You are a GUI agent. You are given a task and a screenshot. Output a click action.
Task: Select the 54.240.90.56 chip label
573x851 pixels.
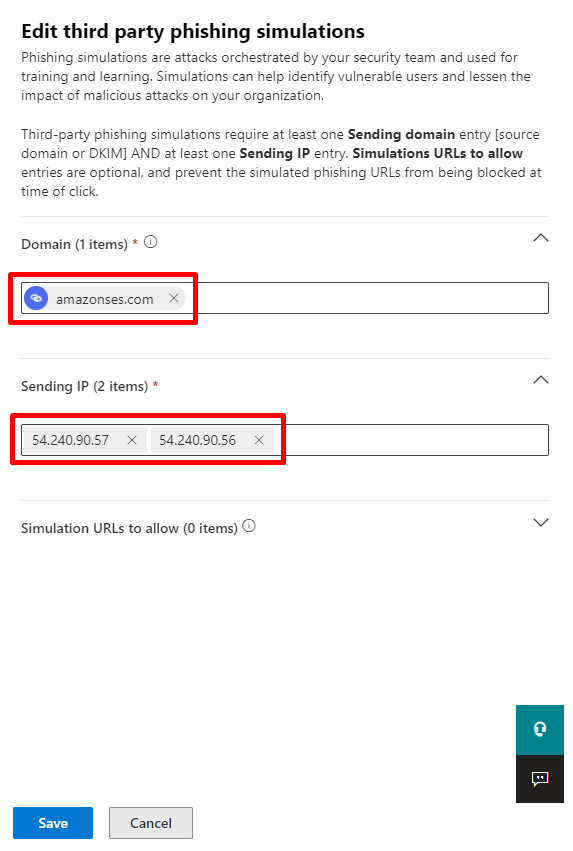pos(198,440)
